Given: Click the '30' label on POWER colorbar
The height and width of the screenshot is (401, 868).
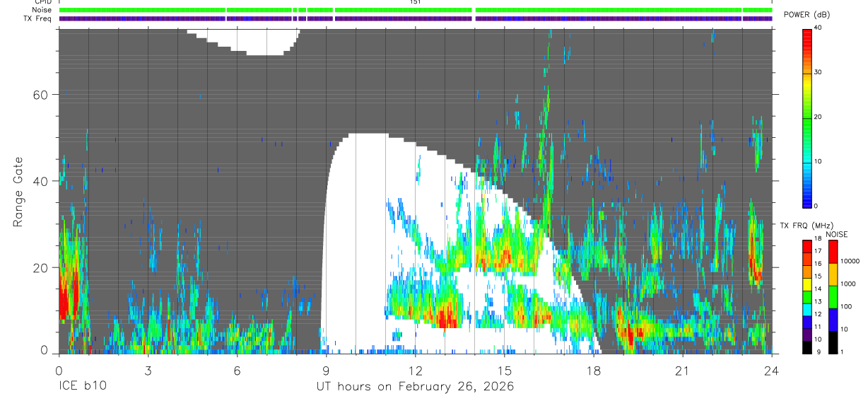Looking at the screenshot, I should point(819,72).
